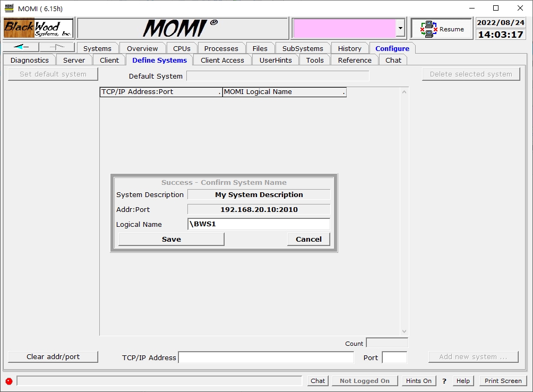Open the Client sub-tab
The height and width of the screenshot is (392, 533).
click(109, 60)
